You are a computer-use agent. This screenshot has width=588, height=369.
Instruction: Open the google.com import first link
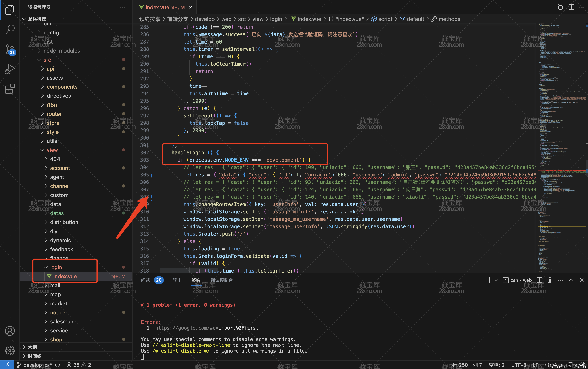pos(207,328)
